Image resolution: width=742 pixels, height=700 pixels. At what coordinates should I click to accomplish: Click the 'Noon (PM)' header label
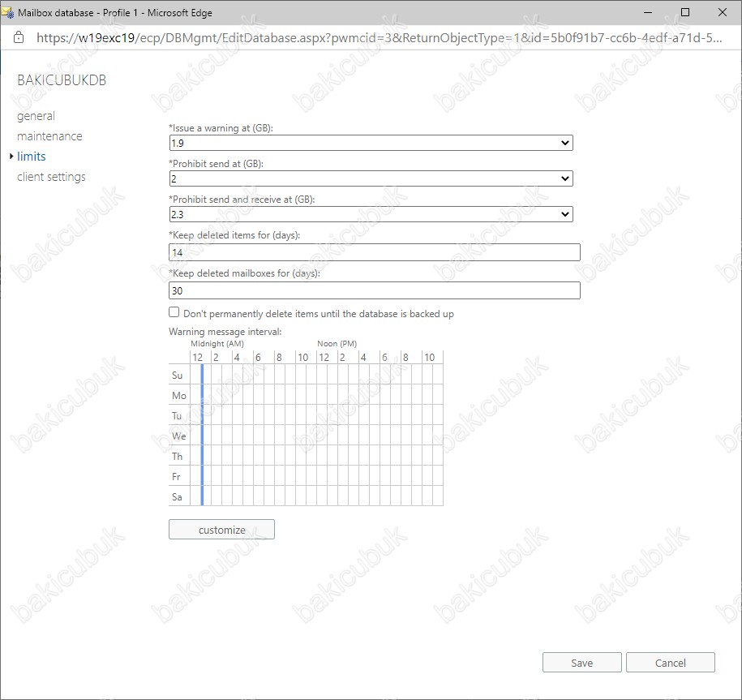337,344
